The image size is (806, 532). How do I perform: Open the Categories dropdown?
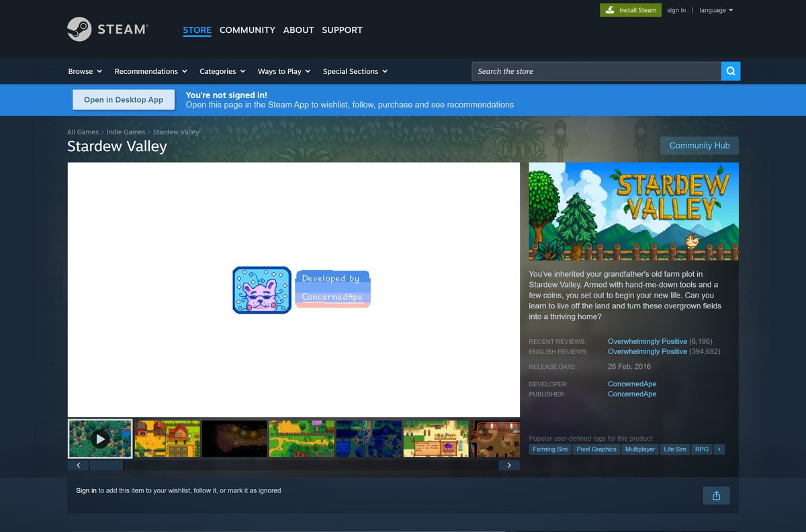coord(222,71)
